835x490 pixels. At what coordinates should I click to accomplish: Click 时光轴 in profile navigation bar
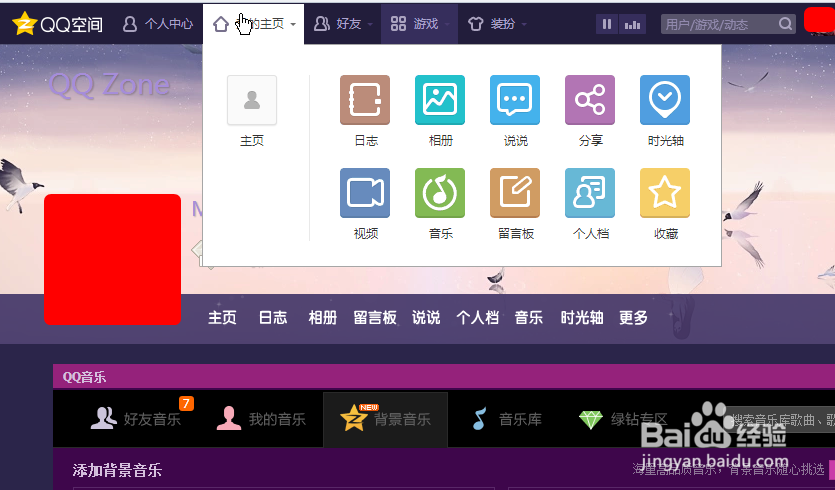point(582,318)
